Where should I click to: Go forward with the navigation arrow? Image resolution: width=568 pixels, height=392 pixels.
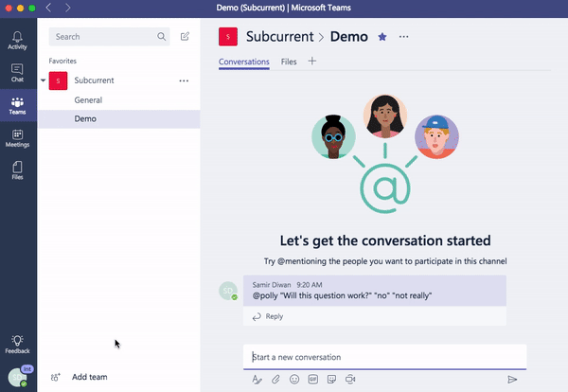tap(68, 8)
